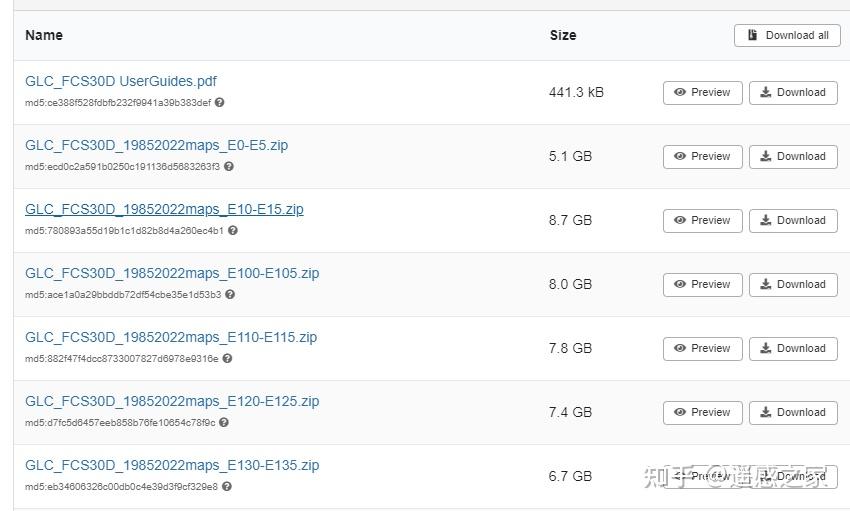Preview the E0-E5.zip archive

702,156
